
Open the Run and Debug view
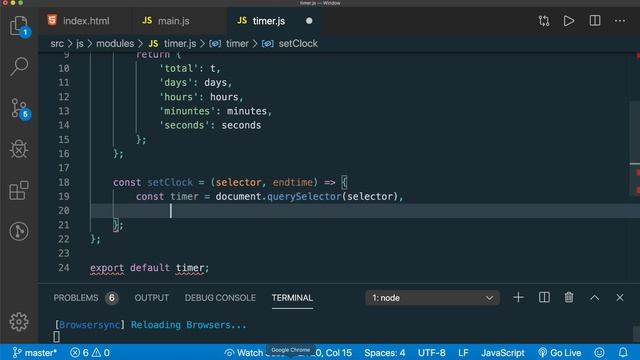(19, 149)
